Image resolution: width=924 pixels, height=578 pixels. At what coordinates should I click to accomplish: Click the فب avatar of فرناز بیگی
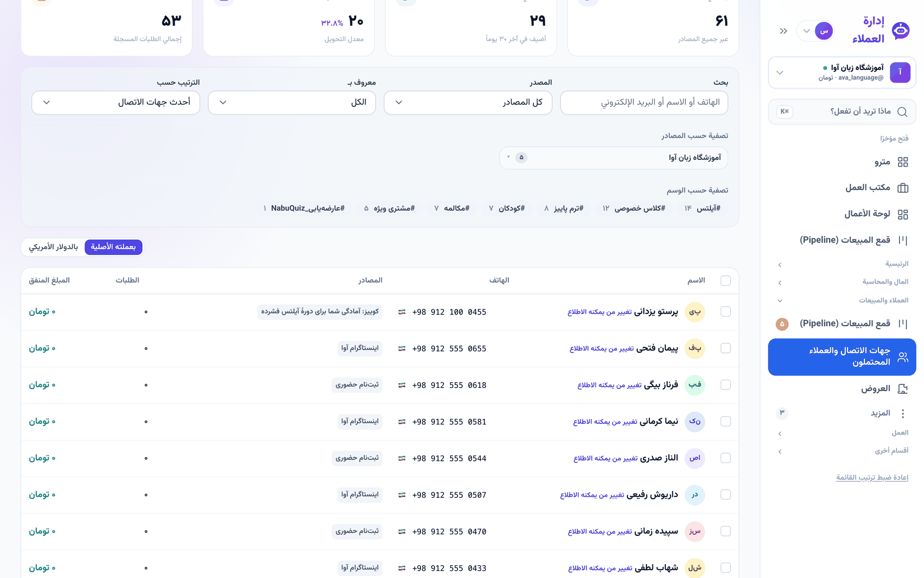pos(695,385)
